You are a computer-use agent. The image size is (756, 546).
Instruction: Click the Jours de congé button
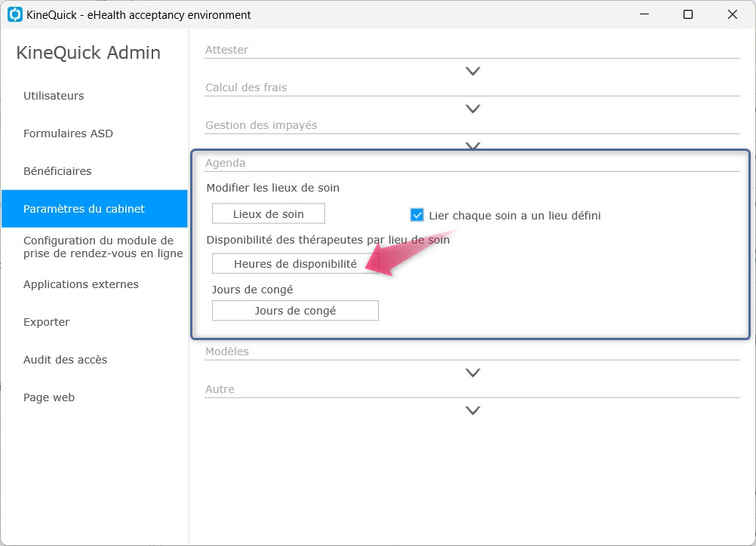click(x=295, y=311)
